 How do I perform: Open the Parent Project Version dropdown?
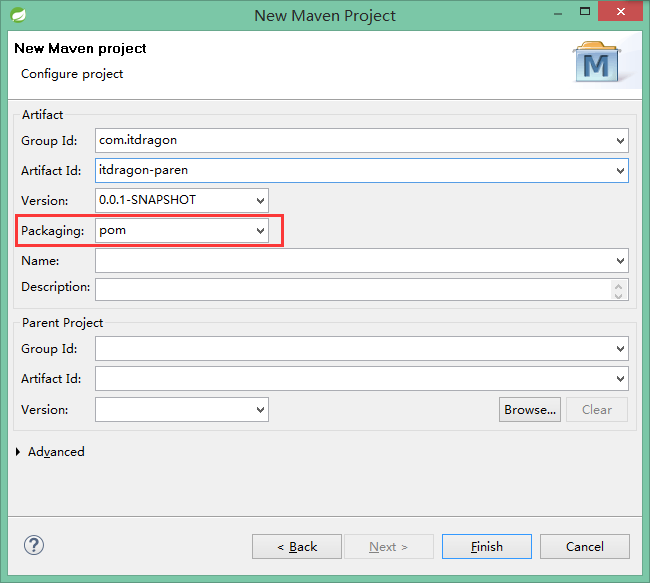tap(260, 410)
